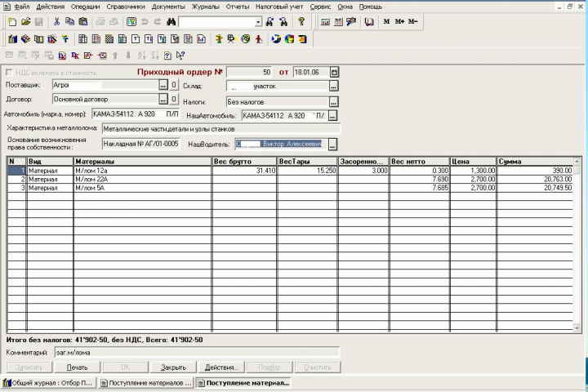
Task: Click the M- memory subtract button
Action: coord(412,22)
